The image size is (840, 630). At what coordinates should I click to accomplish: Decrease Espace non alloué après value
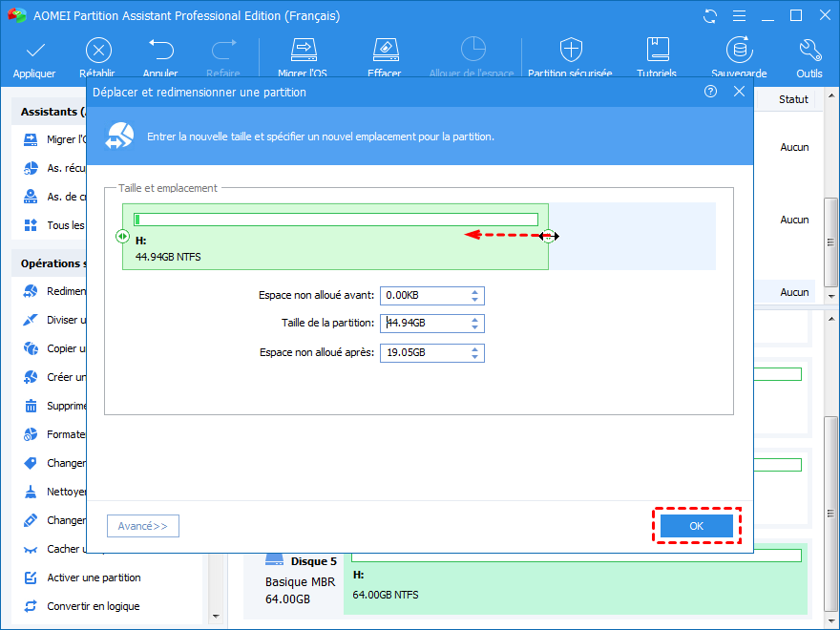click(x=474, y=356)
